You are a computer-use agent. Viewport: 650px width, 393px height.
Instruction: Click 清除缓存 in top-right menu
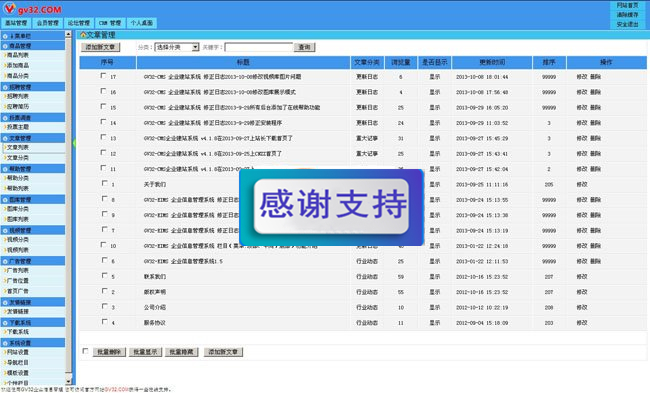point(627,15)
